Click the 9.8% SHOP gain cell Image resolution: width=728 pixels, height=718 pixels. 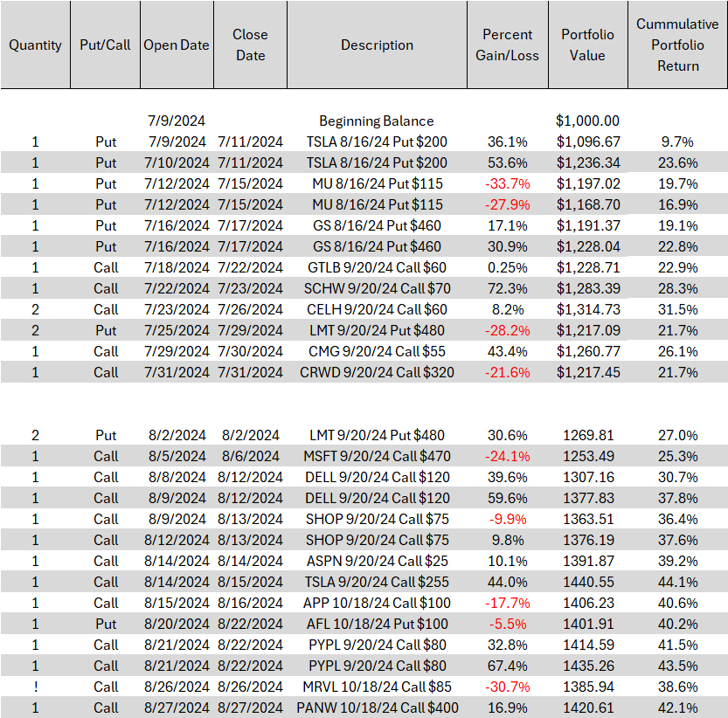pyautogui.click(x=508, y=540)
